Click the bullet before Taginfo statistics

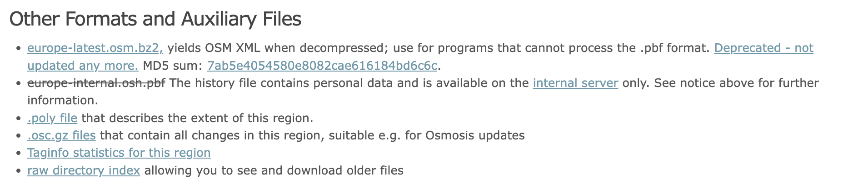point(19,154)
